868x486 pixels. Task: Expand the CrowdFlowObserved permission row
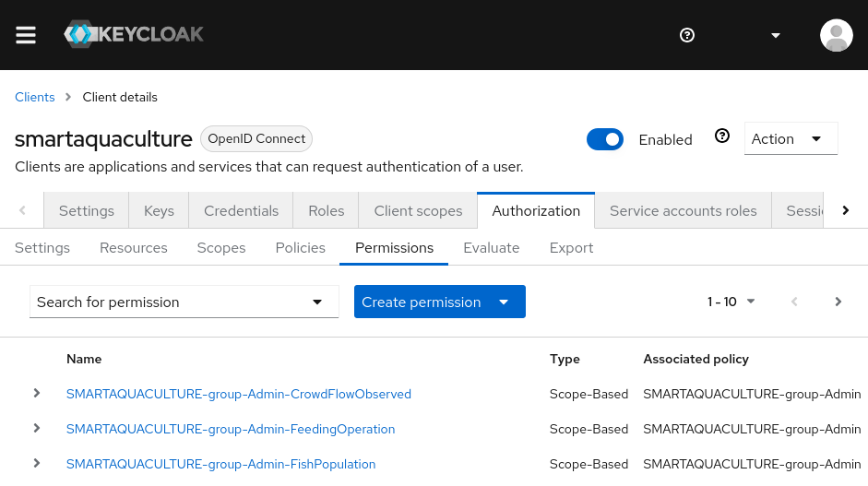tap(37, 393)
